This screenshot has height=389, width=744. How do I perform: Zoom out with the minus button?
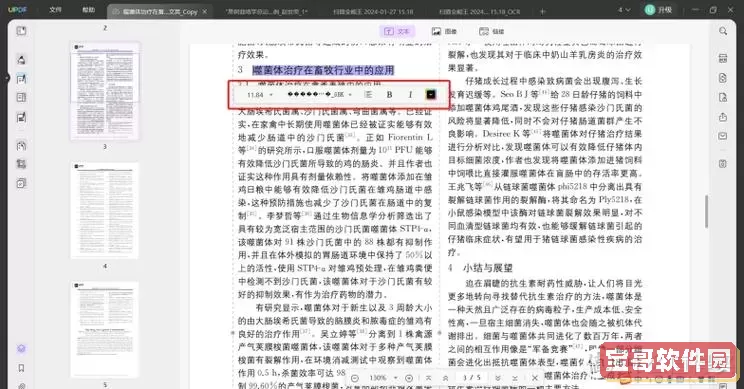pyautogui.click(x=354, y=378)
